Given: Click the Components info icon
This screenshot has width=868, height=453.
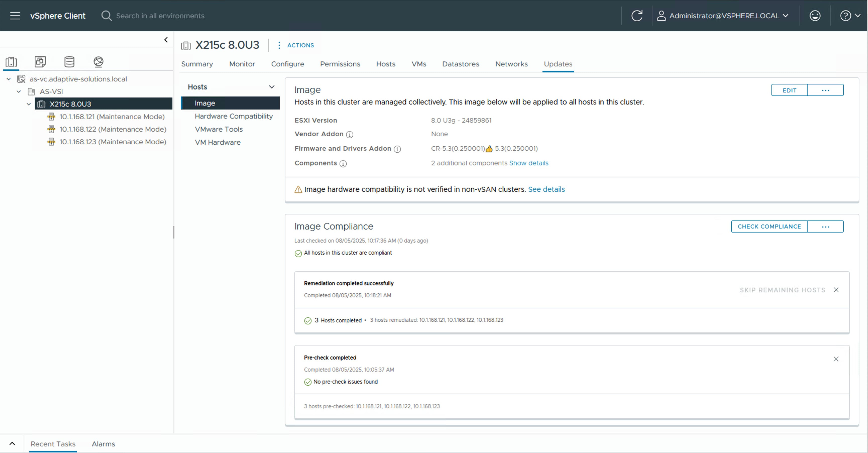Looking at the screenshot, I should tap(343, 164).
